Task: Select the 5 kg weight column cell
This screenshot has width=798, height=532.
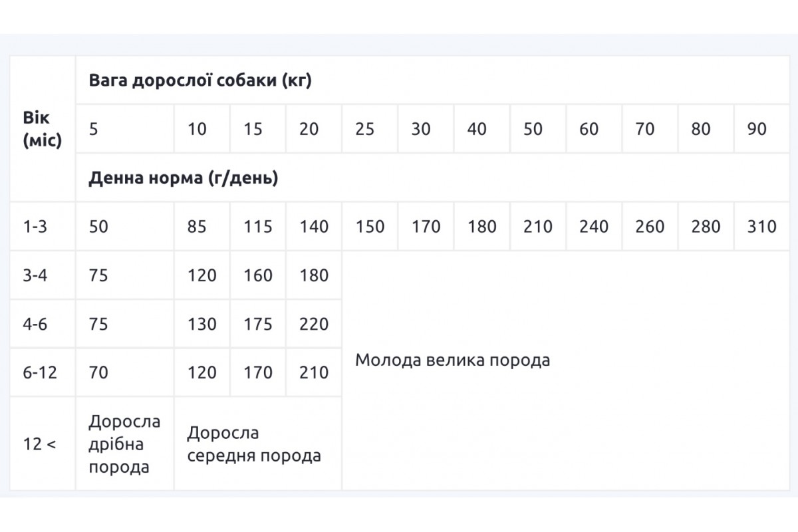Action: (x=94, y=129)
